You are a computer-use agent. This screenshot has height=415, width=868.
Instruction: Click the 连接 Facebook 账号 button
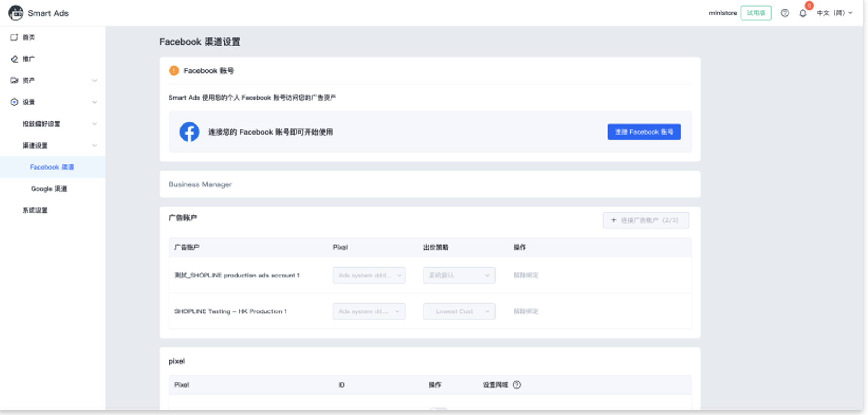[x=644, y=132]
